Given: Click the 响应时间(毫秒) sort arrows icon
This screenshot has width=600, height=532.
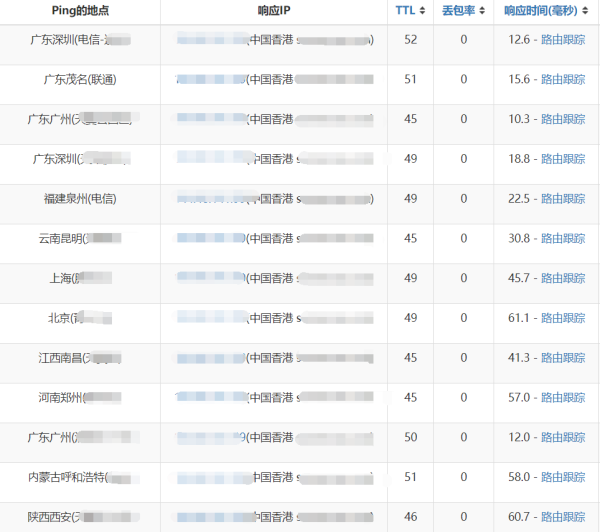Looking at the screenshot, I should coord(585,11).
